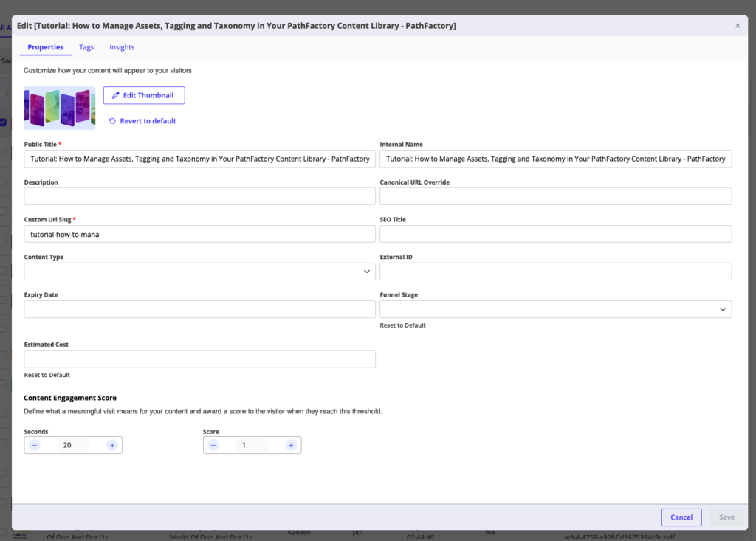This screenshot has width=756, height=541.
Task: Focus the Internal Name field
Action: (555, 159)
